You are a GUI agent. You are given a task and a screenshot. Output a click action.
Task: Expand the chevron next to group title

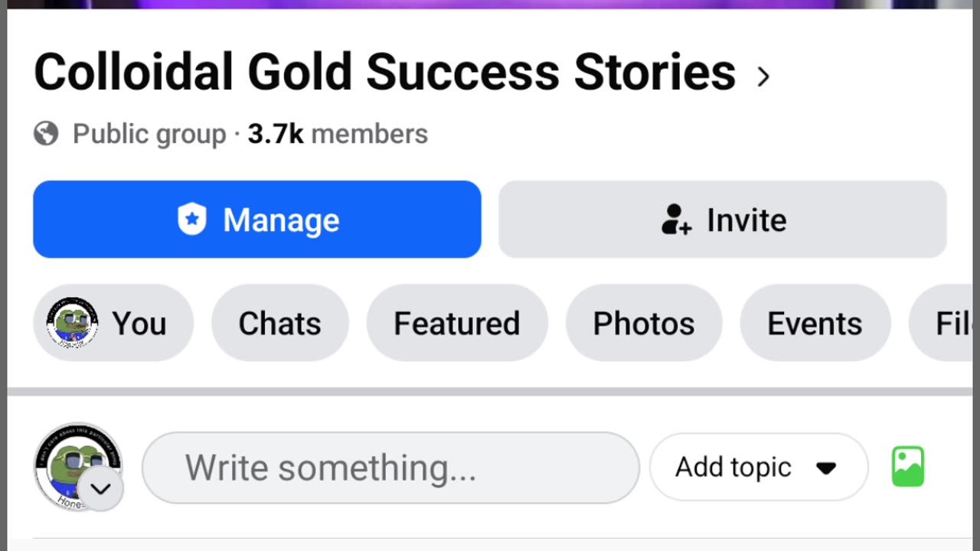pos(763,76)
